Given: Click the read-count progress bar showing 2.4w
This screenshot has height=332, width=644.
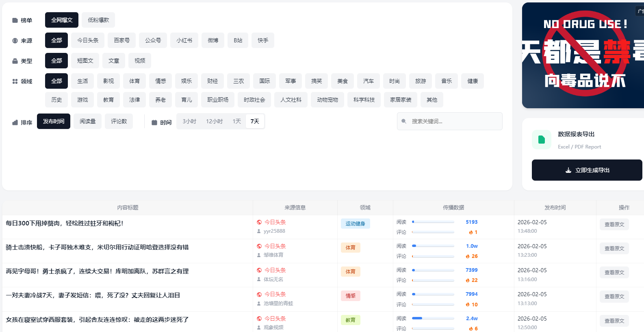Looking at the screenshot, I should 433,319.
